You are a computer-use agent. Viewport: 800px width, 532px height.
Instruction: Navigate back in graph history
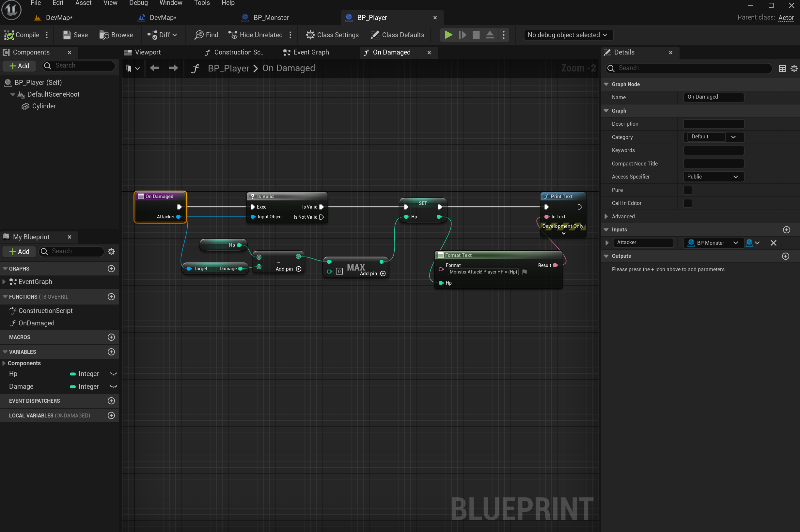click(x=154, y=68)
